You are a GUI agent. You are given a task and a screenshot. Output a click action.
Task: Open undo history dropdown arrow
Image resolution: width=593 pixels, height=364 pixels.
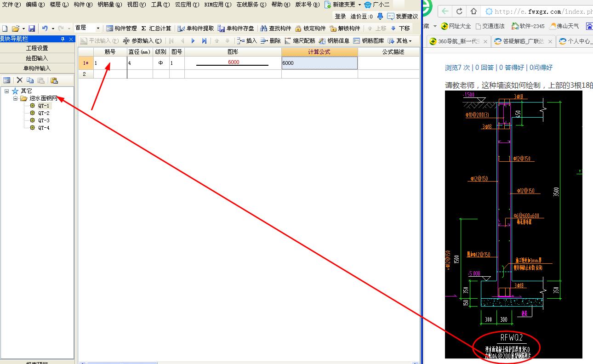click(x=53, y=28)
